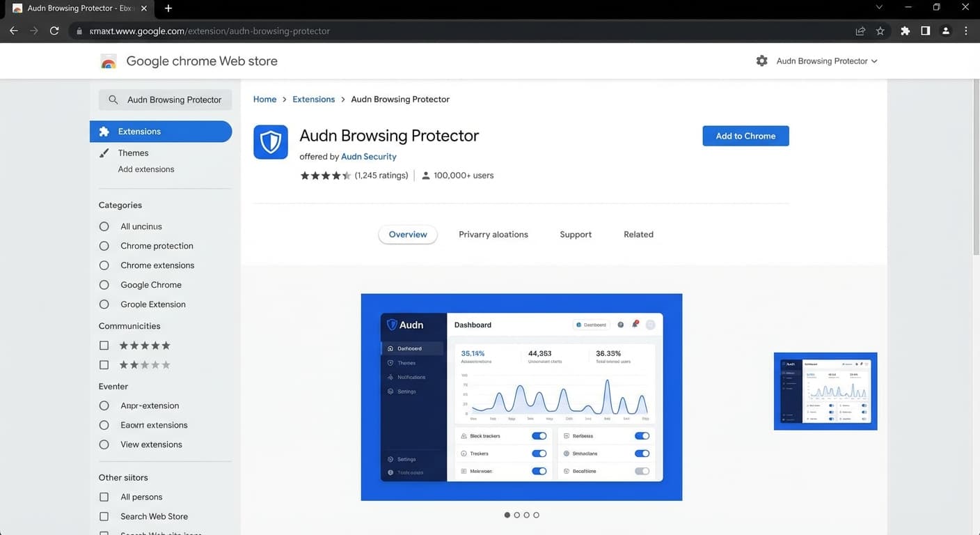Enable the All persons checkbox
This screenshot has height=535, width=980.
click(x=104, y=496)
